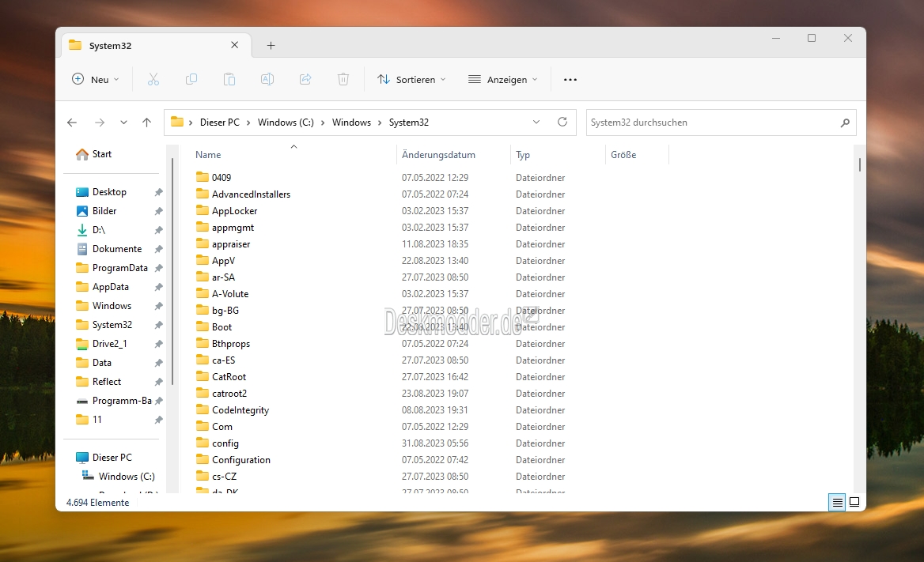The image size is (924, 562).
Task: Click the Copy icon in toolbar
Action: (x=191, y=79)
